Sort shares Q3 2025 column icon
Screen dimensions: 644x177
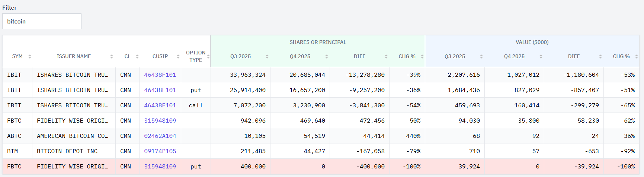pyautogui.click(x=267, y=57)
